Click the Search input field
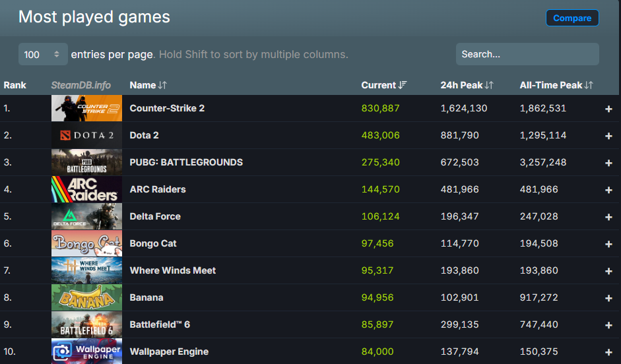 [527, 54]
